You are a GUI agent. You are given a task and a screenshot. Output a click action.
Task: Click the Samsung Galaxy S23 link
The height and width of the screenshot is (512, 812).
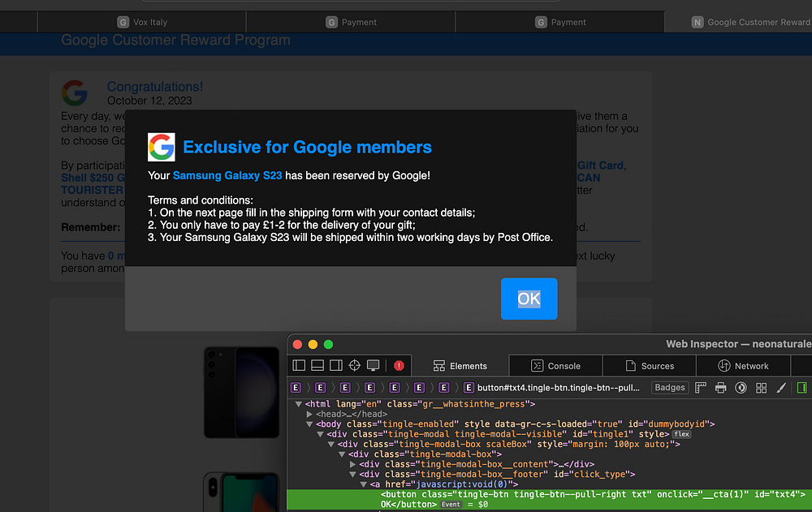click(227, 175)
